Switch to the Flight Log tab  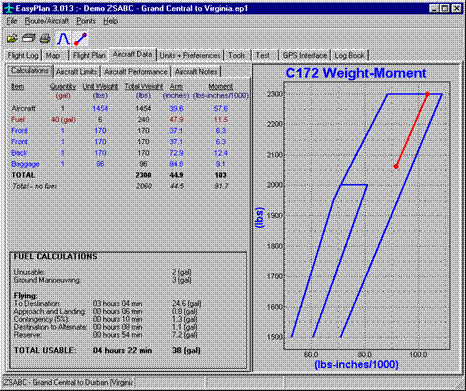point(23,56)
